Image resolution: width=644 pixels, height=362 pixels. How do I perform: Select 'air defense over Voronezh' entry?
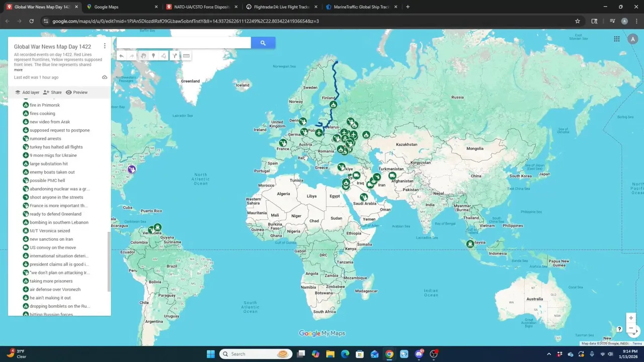pos(55,290)
